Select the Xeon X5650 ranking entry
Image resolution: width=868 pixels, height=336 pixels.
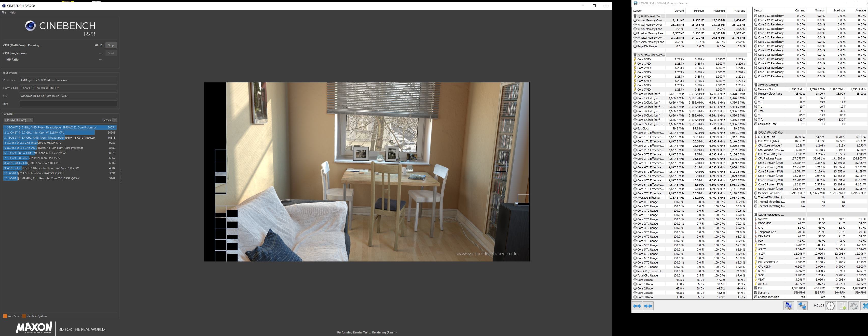[x=60, y=158]
